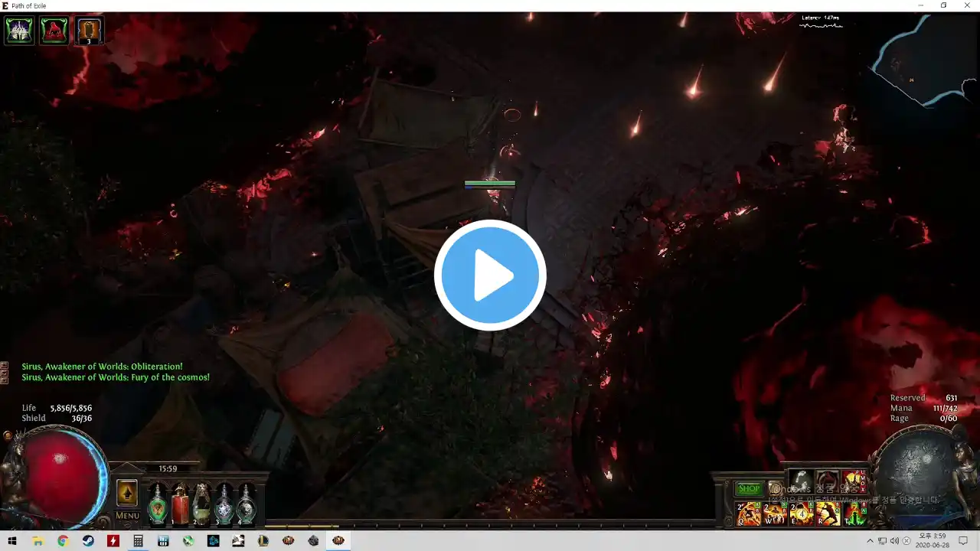
Task: Click the 15:59 timer above the flasks
Action: pos(168,468)
